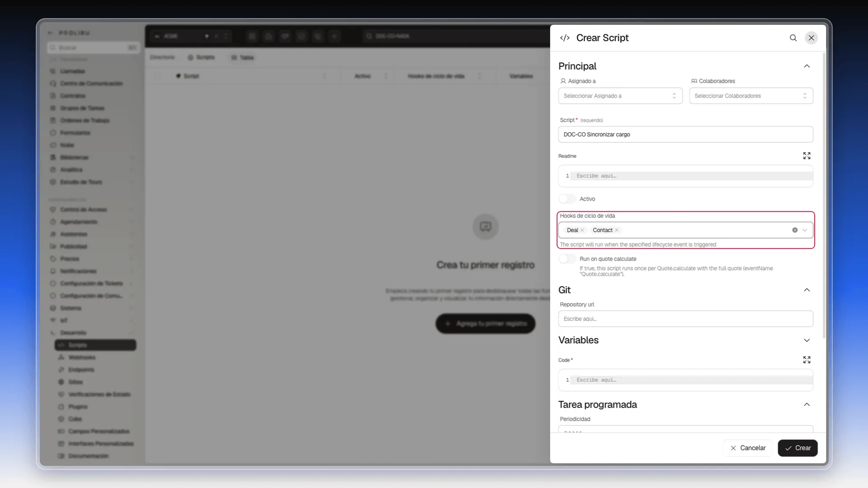This screenshot has height=488, width=868.
Task: Open Formularios in the sidebar
Action: pos(75,133)
